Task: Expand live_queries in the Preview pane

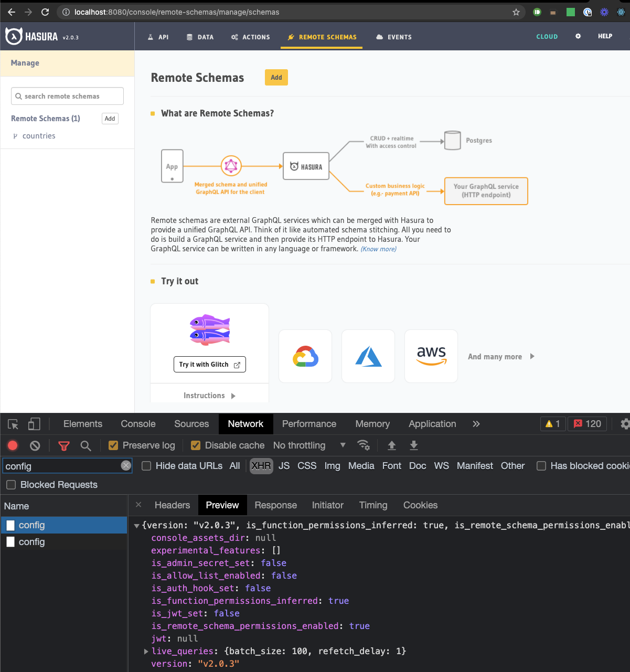Action: pyautogui.click(x=145, y=651)
